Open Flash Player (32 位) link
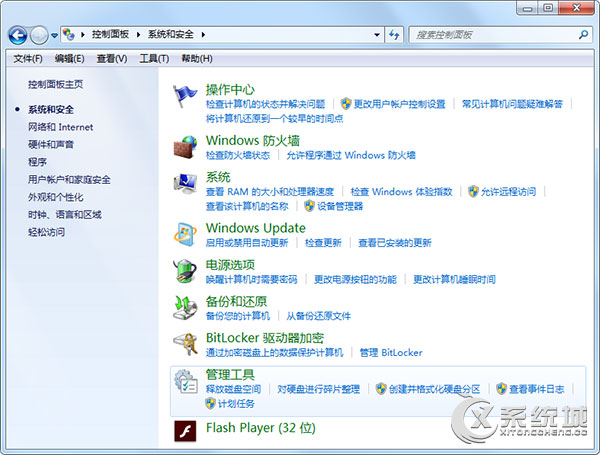The height and width of the screenshot is (455, 600). (261, 428)
